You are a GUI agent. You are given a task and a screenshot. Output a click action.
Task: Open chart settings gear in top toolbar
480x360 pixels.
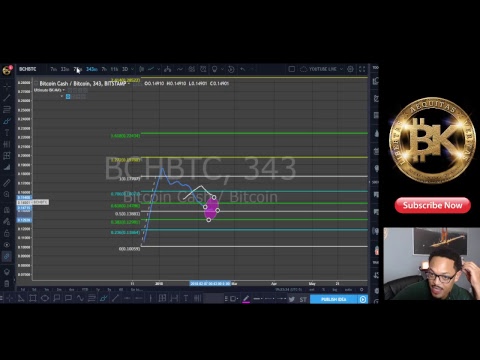pos(350,69)
